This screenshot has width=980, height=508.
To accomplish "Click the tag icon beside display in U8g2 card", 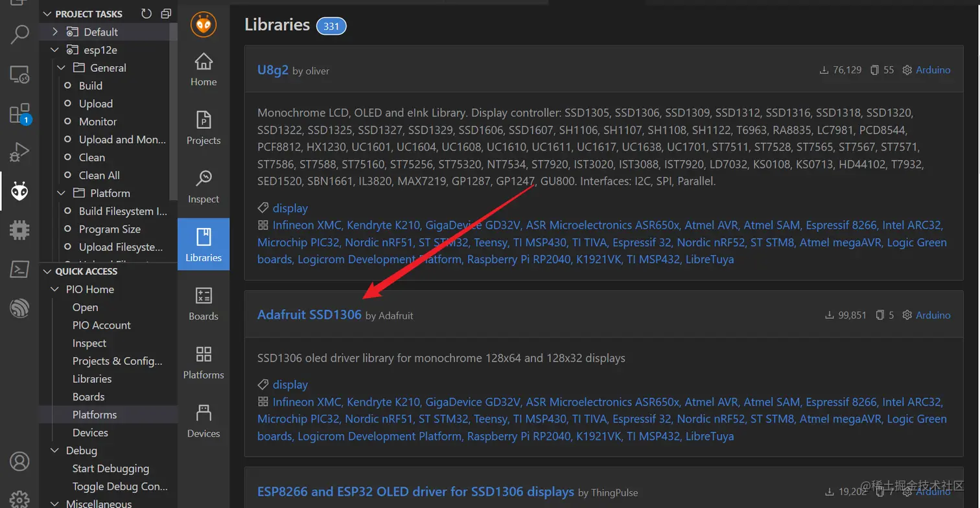I will click(x=262, y=208).
